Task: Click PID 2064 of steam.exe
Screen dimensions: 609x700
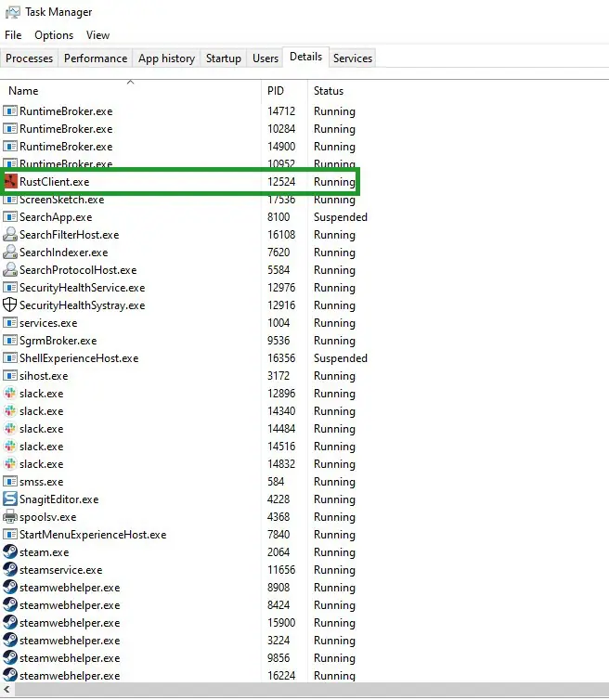Action: (279, 552)
